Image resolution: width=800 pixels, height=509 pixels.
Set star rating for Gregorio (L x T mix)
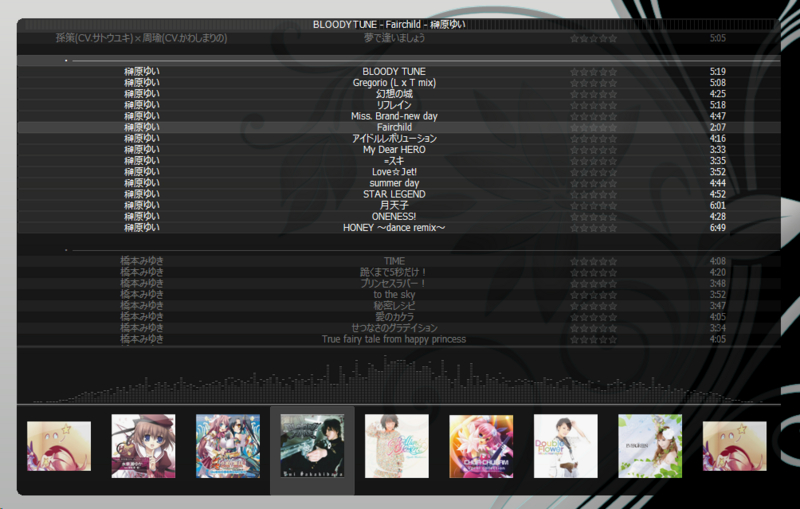click(593, 83)
